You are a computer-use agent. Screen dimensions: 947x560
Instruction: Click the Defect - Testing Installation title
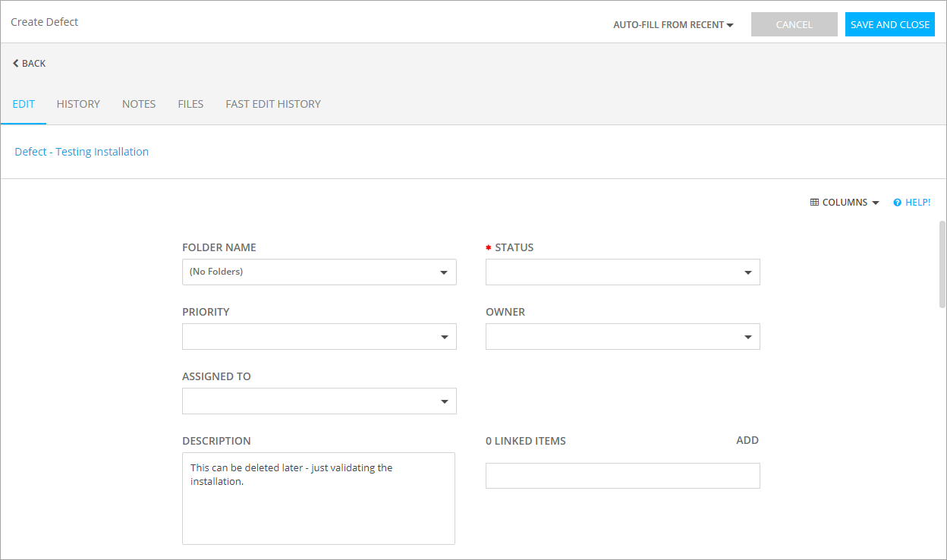[82, 152]
